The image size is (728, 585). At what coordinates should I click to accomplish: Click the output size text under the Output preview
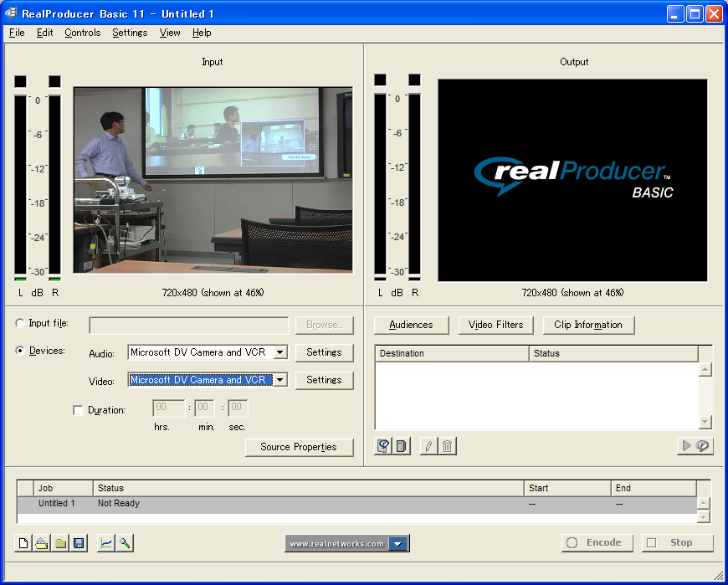[572, 293]
